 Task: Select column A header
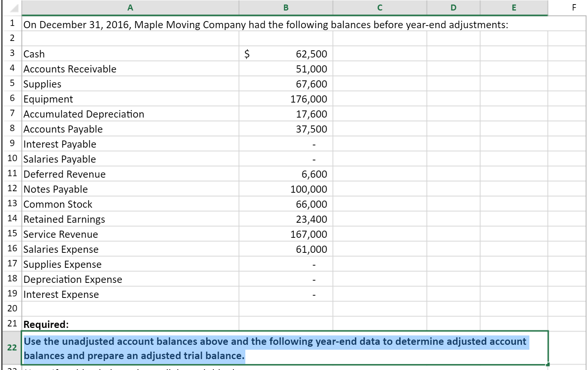pos(130,8)
